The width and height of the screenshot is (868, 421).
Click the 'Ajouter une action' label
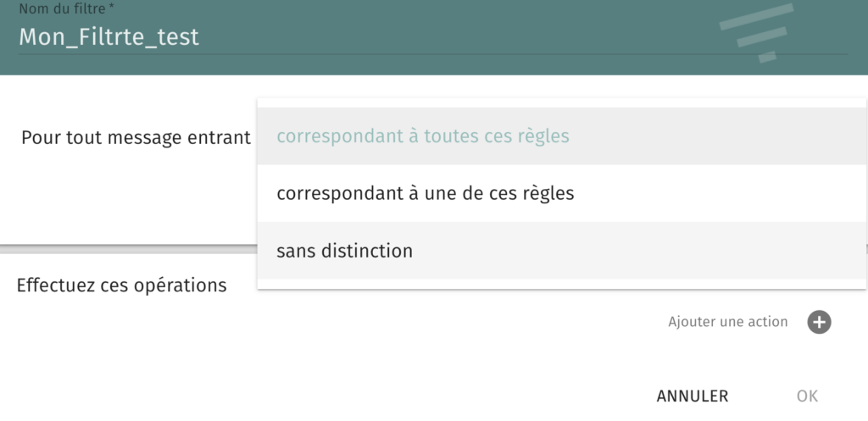[727, 322]
